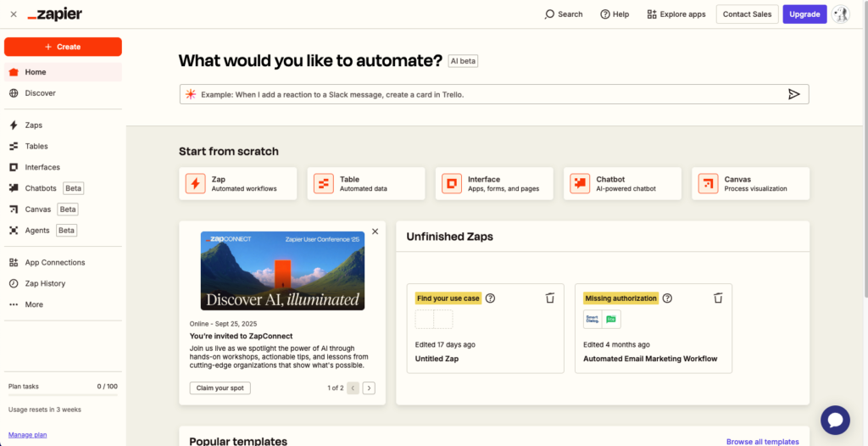Click the Find your use case tag
The height and width of the screenshot is (446, 868).
point(448,298)
